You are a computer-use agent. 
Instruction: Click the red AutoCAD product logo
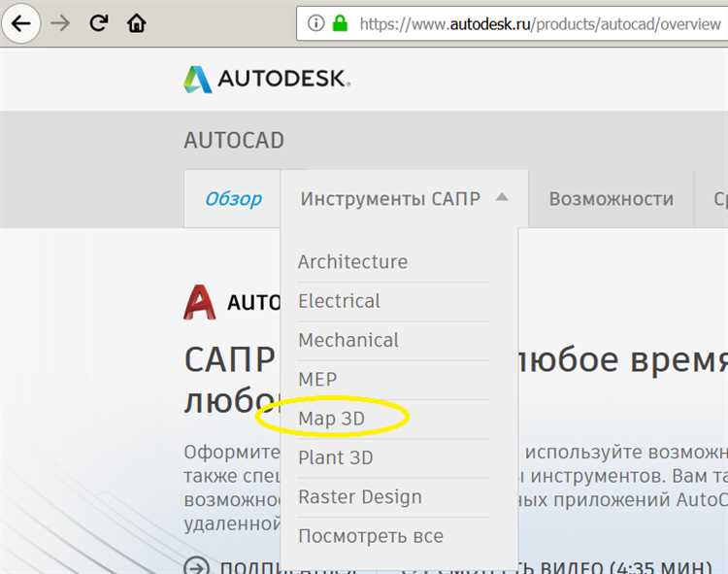200,302
